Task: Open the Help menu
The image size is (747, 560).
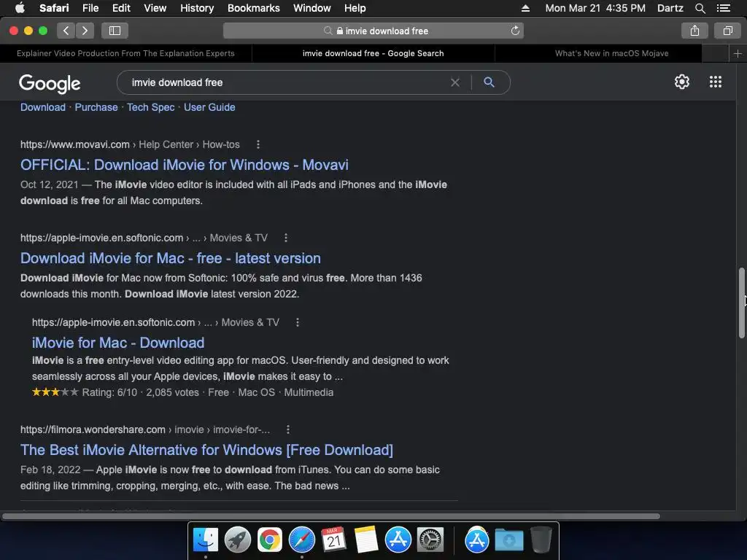Action: pos(355,8)
